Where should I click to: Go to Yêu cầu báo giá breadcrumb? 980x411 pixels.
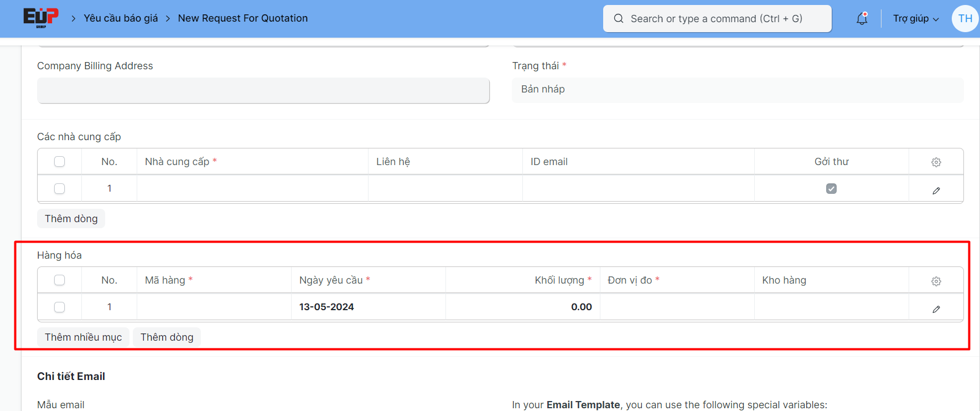[x=121, y=18]
